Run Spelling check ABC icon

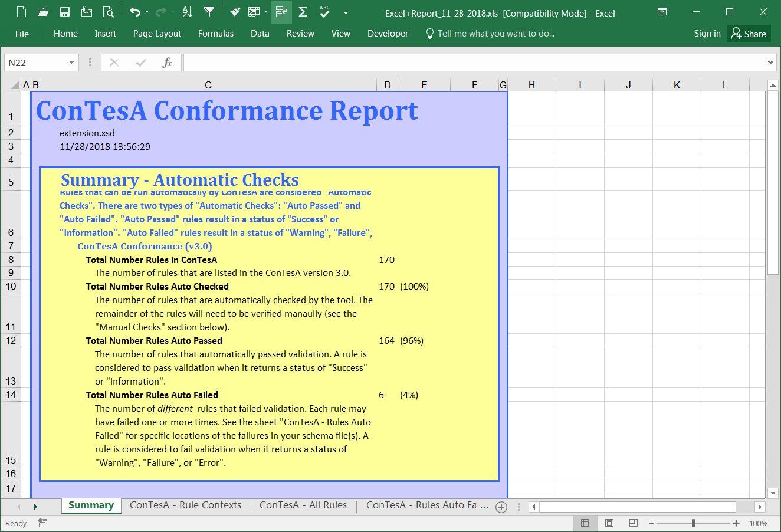[x=324, y=12]
